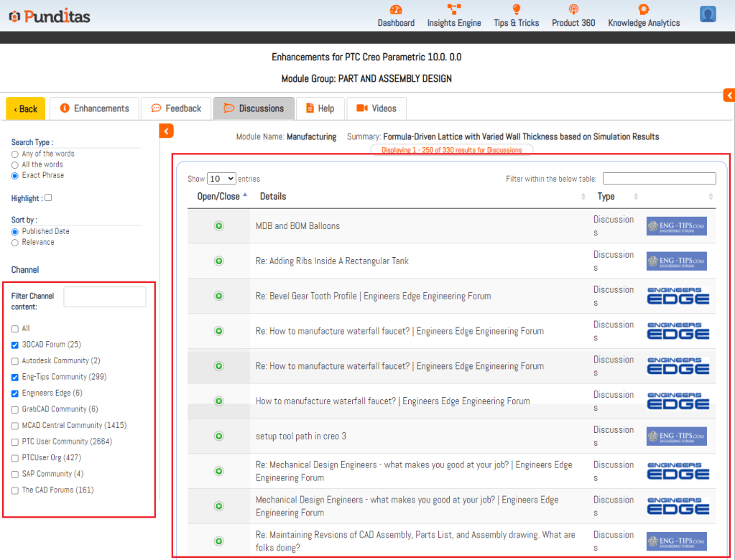735x560 pixels.
Task: Click the yellow Back button
Action: coord(25,109)
